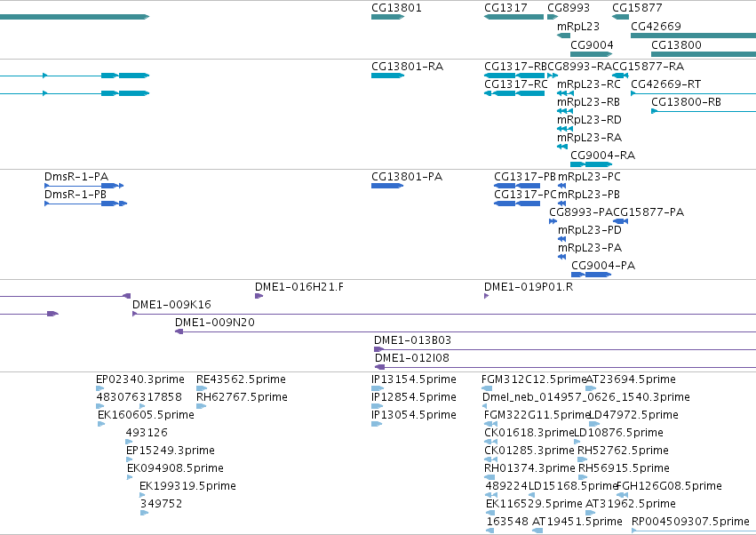
Task: Open protein mRpL23-PD
Action: (590, 230)
